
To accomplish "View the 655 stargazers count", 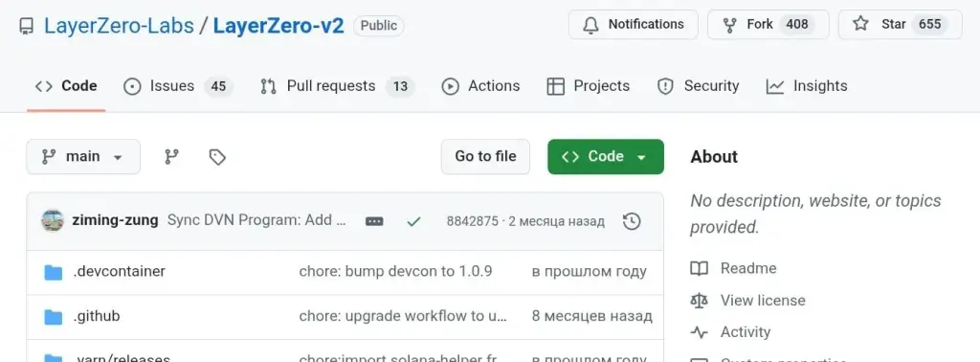I will tap(930, 24).
